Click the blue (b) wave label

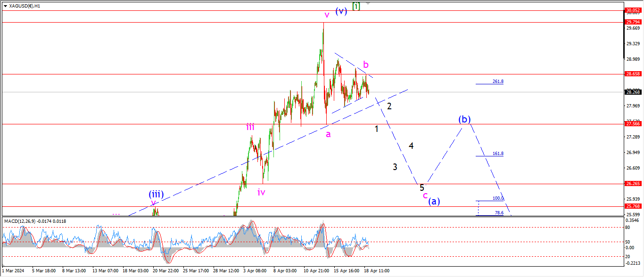coord(465,120)
